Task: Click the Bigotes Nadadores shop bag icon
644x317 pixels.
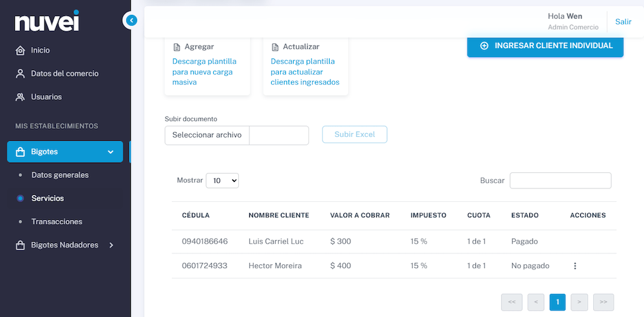Action: [20, 245]
